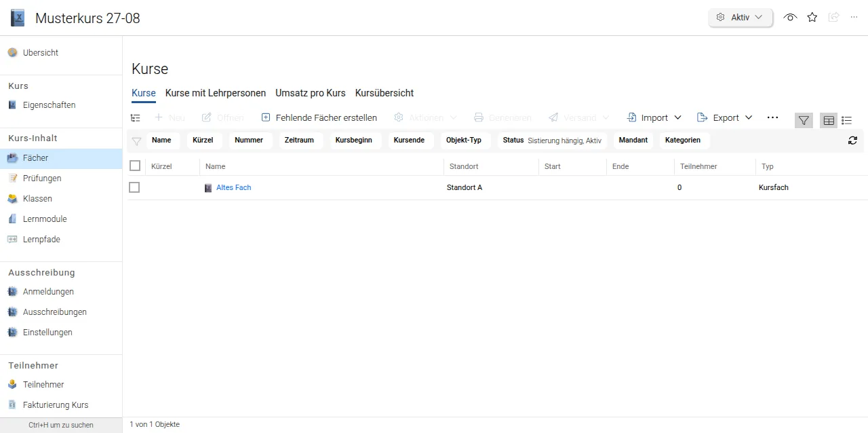Click the refresh icon in filter bar

(852, 140)
